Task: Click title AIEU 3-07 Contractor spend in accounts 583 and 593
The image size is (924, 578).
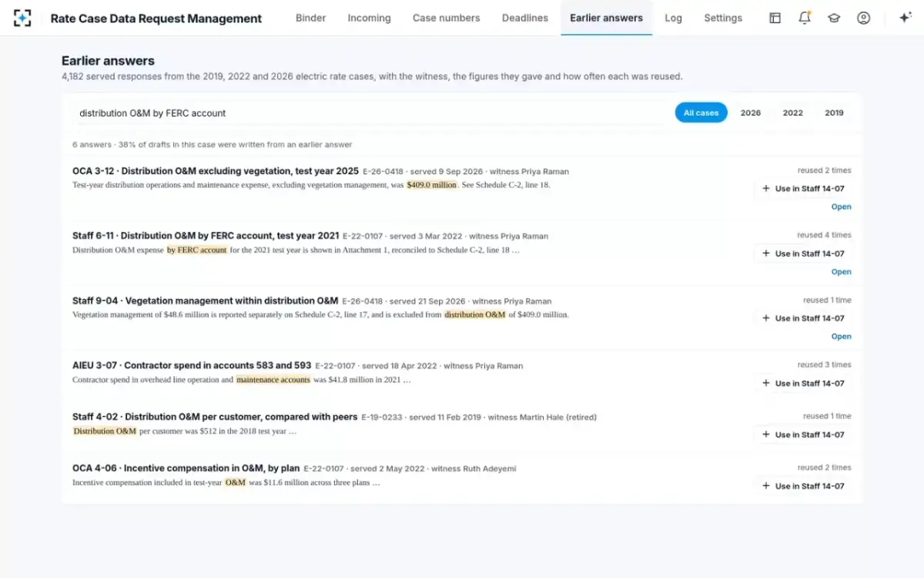Action: click(x=192, y=365)
